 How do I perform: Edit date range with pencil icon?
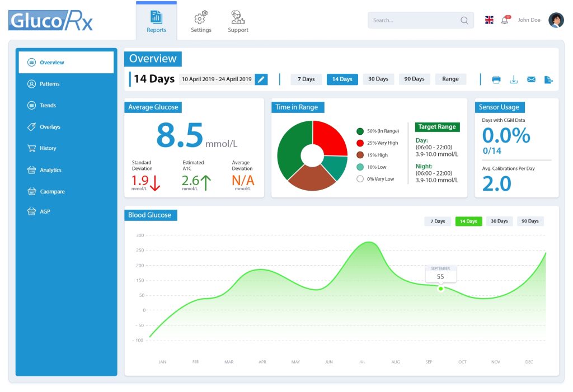coord(261,79)
